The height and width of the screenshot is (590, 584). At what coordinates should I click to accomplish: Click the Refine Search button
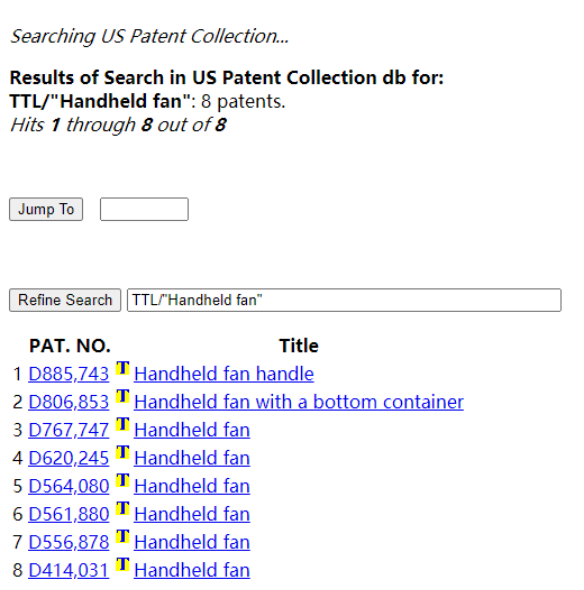point(65,300)
